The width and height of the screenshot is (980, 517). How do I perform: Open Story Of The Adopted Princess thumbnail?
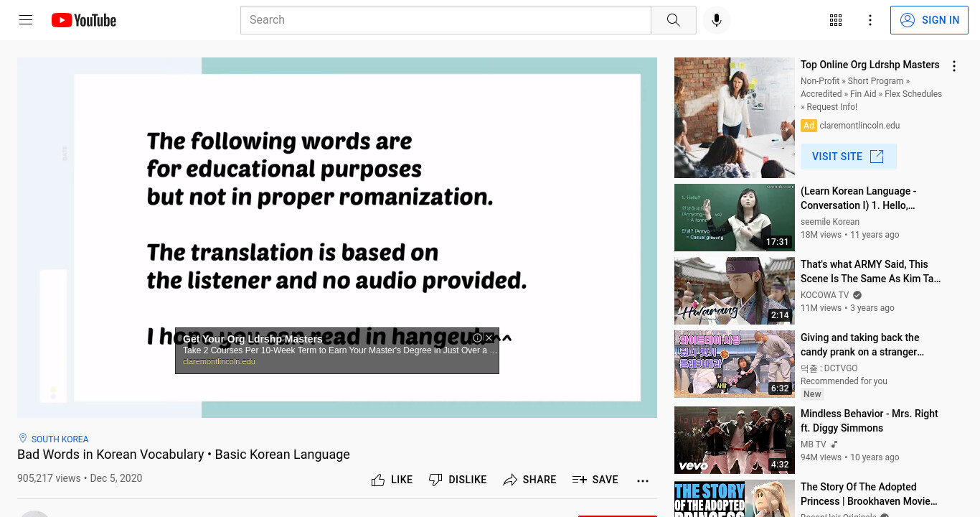coord(735,498)
